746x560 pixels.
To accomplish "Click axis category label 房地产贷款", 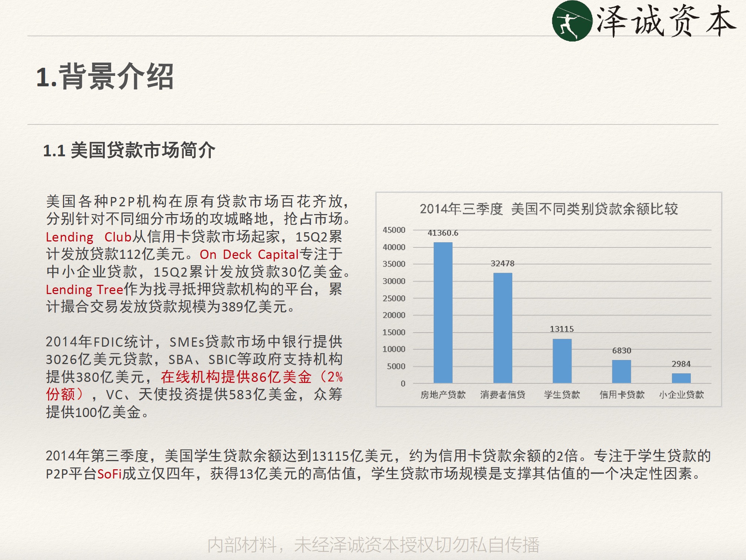I will coord(443,395).
